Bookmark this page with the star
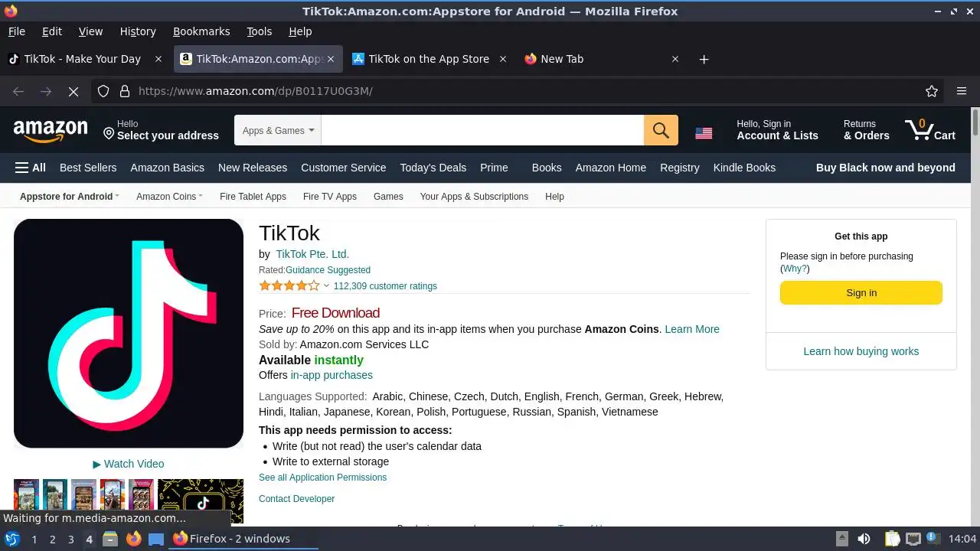This screenshot has width=980, height=551. tap(932, 91)
